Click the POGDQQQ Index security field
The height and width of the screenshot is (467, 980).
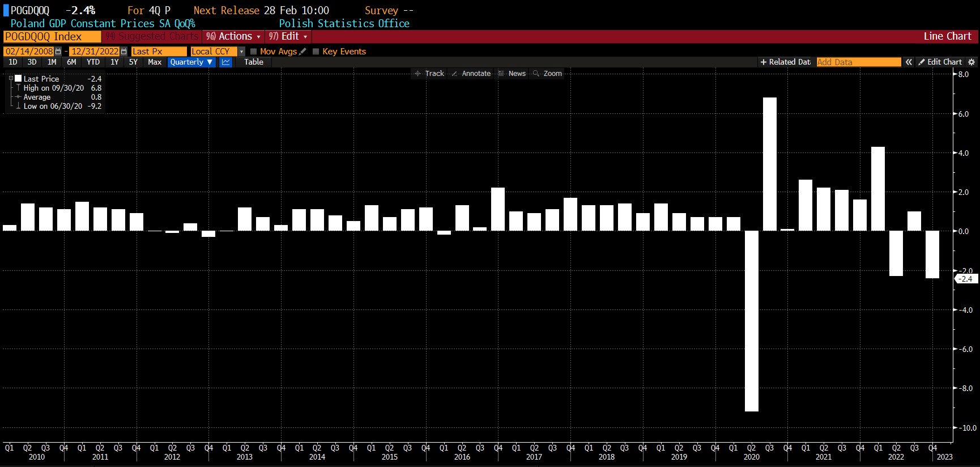52,37
